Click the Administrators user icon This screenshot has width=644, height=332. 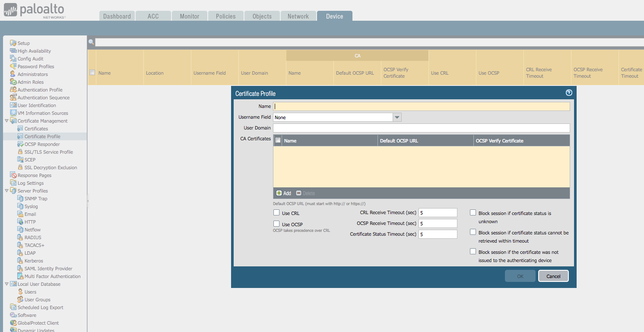click(13, 74)
